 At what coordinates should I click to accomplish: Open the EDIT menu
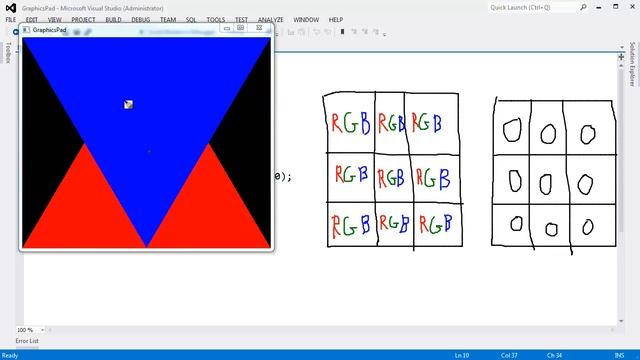coord(31,20)
